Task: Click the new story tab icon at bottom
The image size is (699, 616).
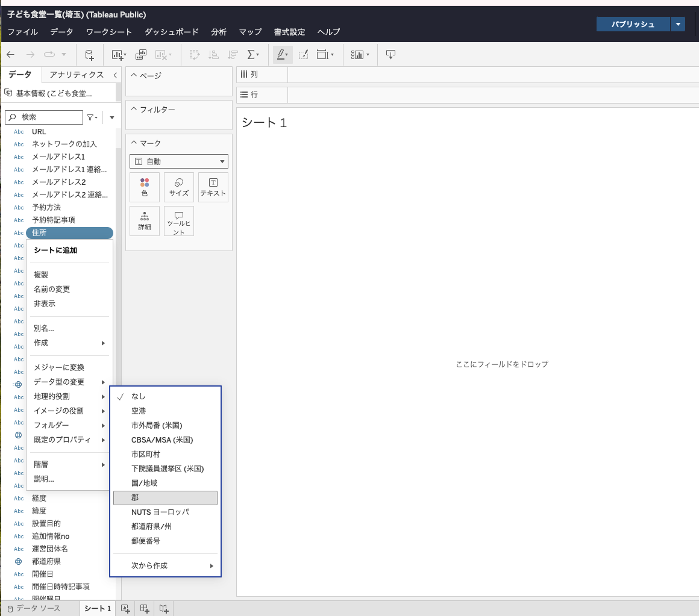Action: click(x=164, y=608)
